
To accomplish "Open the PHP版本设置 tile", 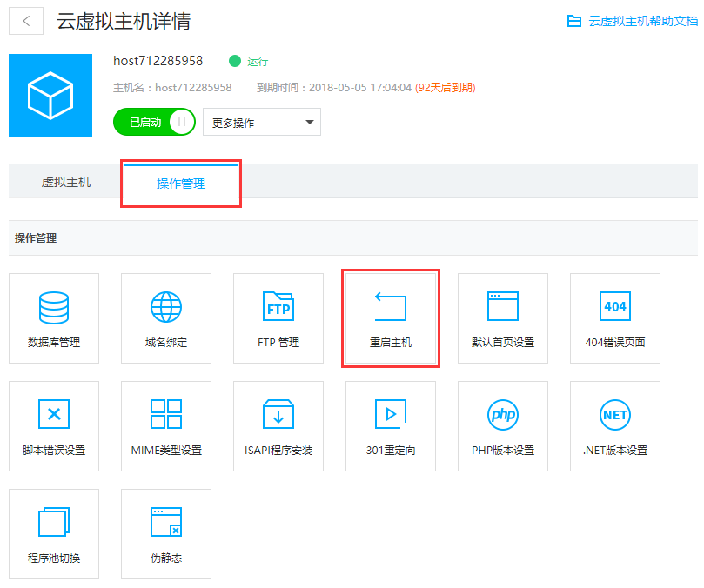I will pyautogui.click(x=503, y=426).
